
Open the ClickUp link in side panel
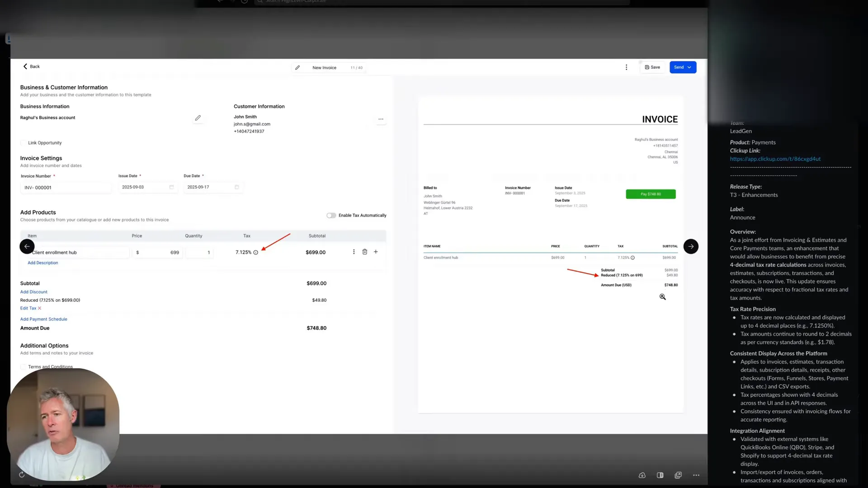coord(775,159)
